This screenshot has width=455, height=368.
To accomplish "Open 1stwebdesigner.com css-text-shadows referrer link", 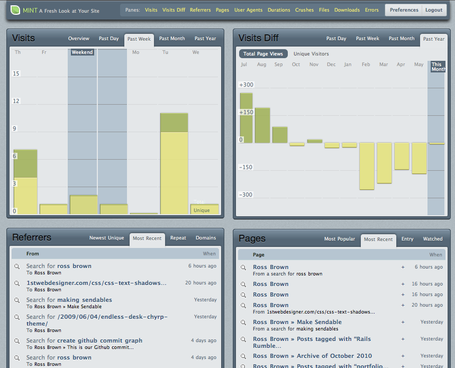I will tap(96, 283).
